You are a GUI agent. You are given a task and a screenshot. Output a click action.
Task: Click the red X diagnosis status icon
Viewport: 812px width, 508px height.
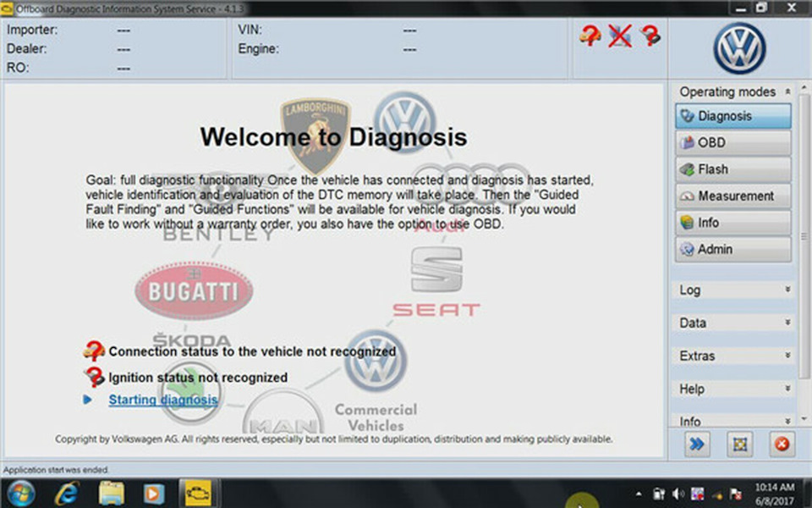click(x=618, y=36)
